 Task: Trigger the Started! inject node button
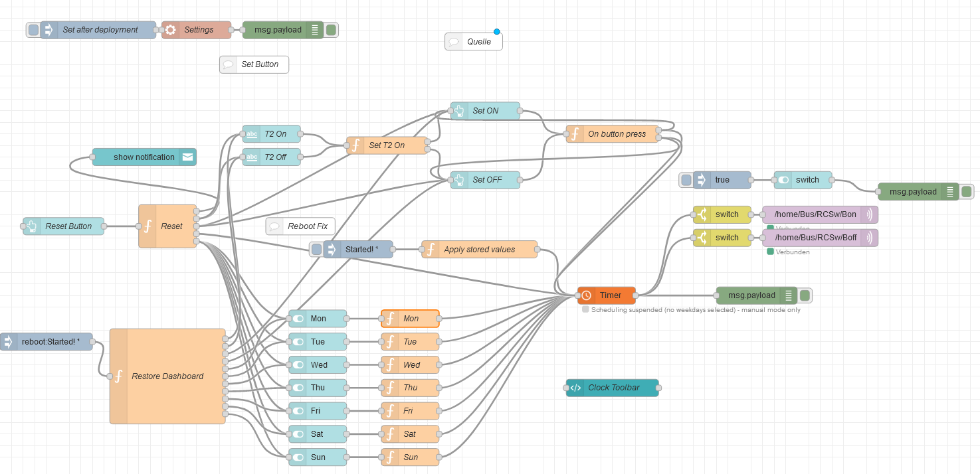click(316, 250)
